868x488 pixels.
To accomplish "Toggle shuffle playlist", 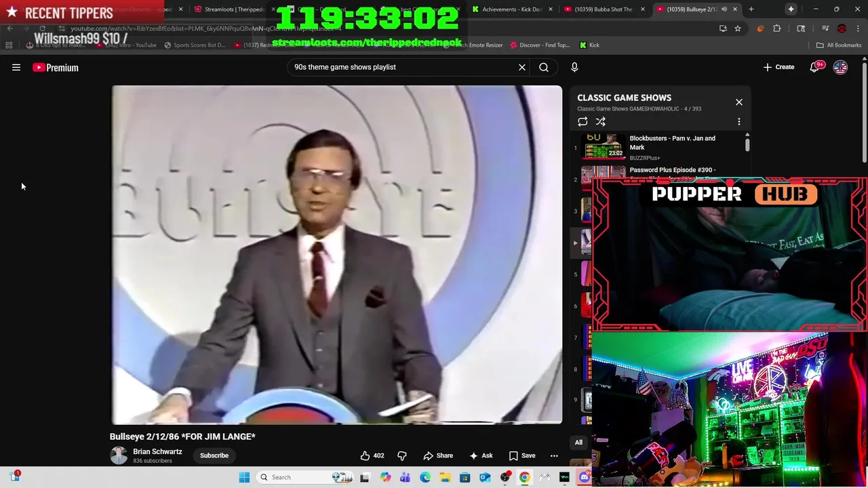I will [601, 122].
